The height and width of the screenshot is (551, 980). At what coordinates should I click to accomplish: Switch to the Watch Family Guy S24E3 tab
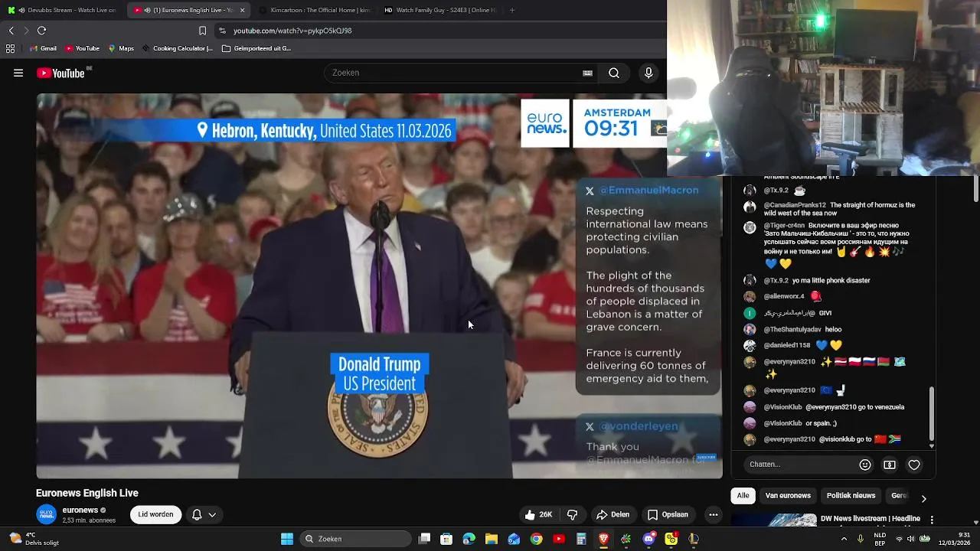tap(439, 10)
